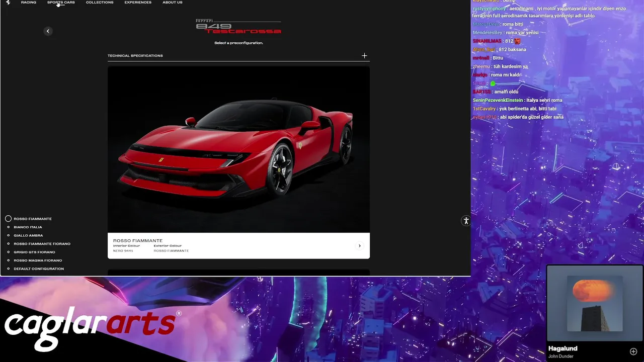Click SINANILMAS username in chat

point(487,41)
